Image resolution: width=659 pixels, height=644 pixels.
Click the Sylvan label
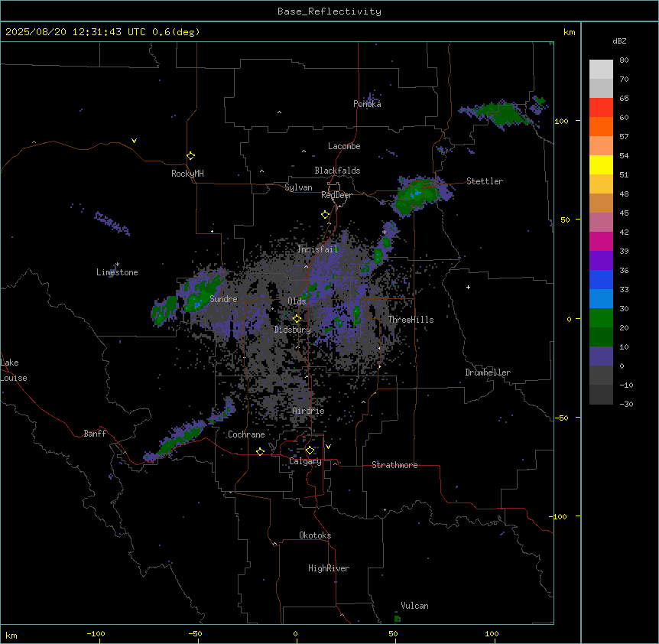coord(298,187)
